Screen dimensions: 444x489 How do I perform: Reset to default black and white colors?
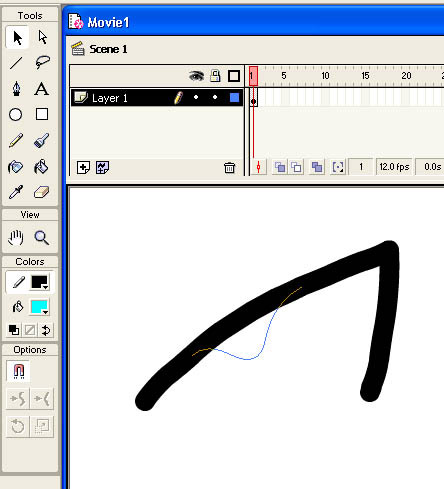click(14, 330)
